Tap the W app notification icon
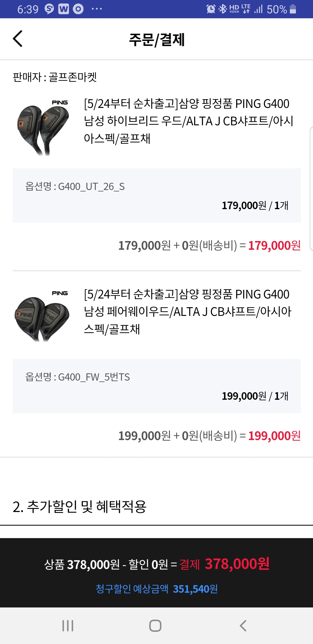 pos(63,9)
